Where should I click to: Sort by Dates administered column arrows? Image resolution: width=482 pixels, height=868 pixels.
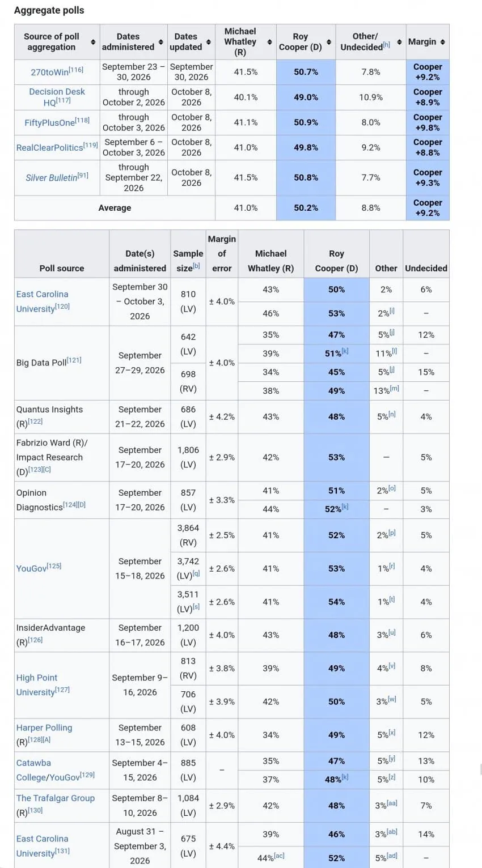[x=161, y=42]
